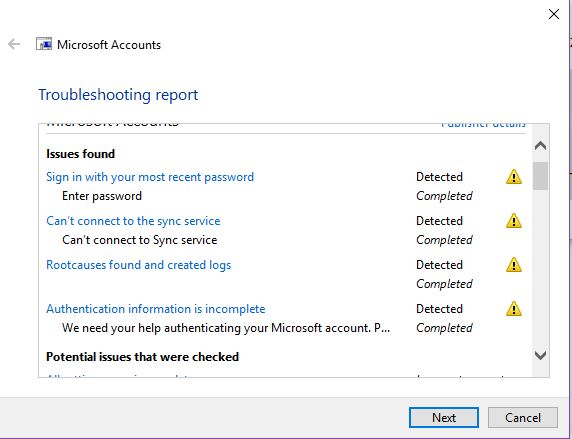This screenshot has width=572, height=439.
Task: Click Detected status for password issue
Action: coord(439,177)
